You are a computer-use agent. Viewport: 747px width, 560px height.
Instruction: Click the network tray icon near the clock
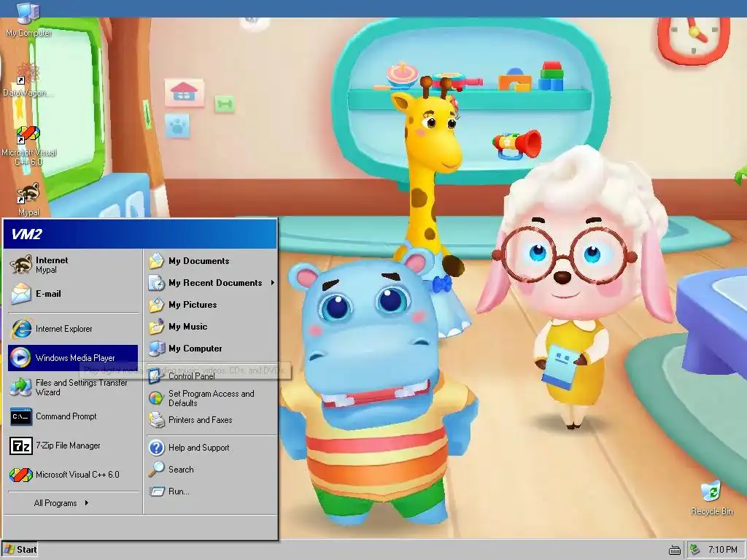coord(695,550)
